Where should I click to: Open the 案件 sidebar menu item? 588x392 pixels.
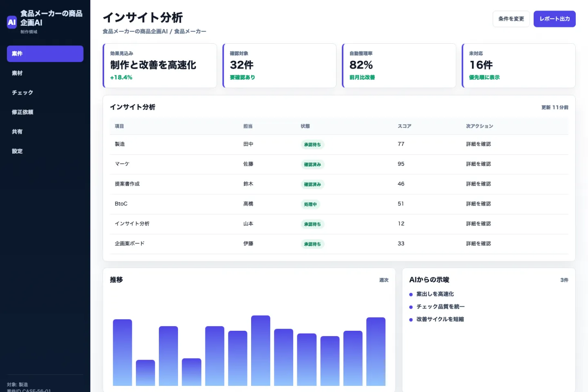pyautogui.click(x=45, y=53)
